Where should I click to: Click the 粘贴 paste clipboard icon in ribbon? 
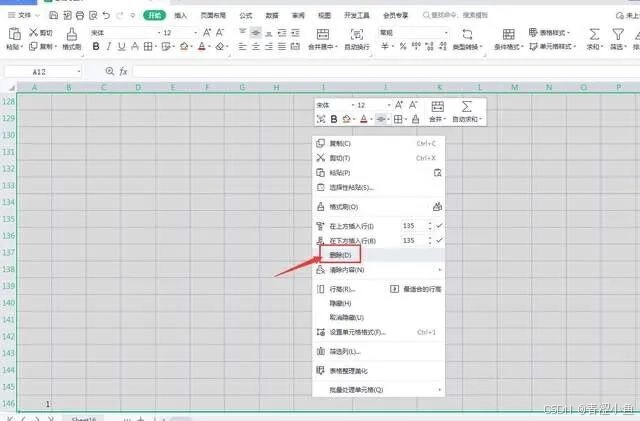click(15, 34)
